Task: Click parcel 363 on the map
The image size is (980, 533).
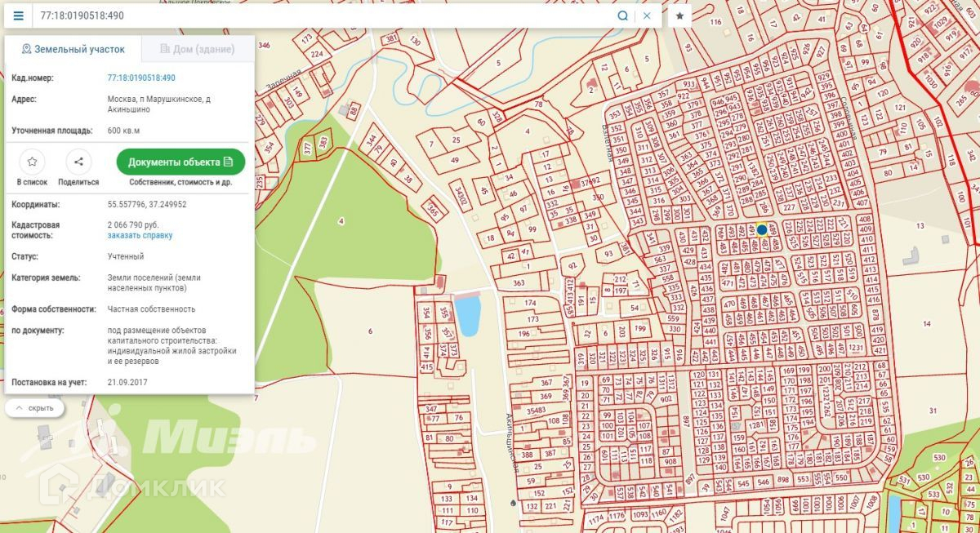Action: click(x=519, y=283)
